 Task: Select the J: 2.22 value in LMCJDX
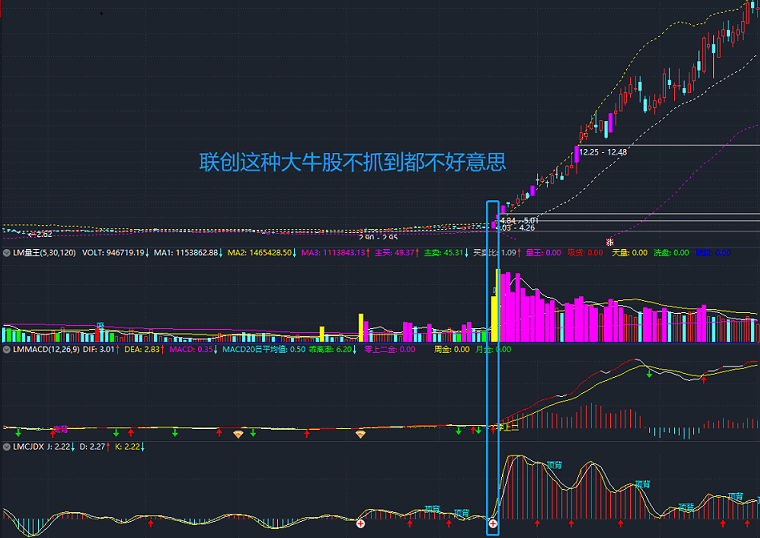point(61,446)
